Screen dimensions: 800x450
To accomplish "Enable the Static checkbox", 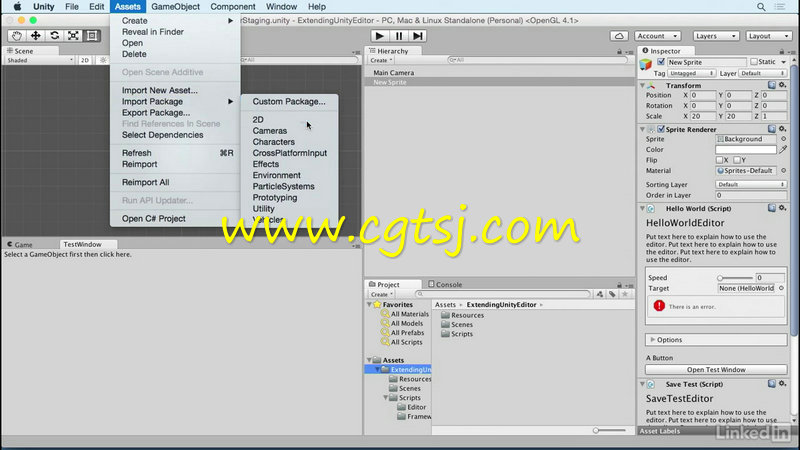I will (x=754, y=62).
